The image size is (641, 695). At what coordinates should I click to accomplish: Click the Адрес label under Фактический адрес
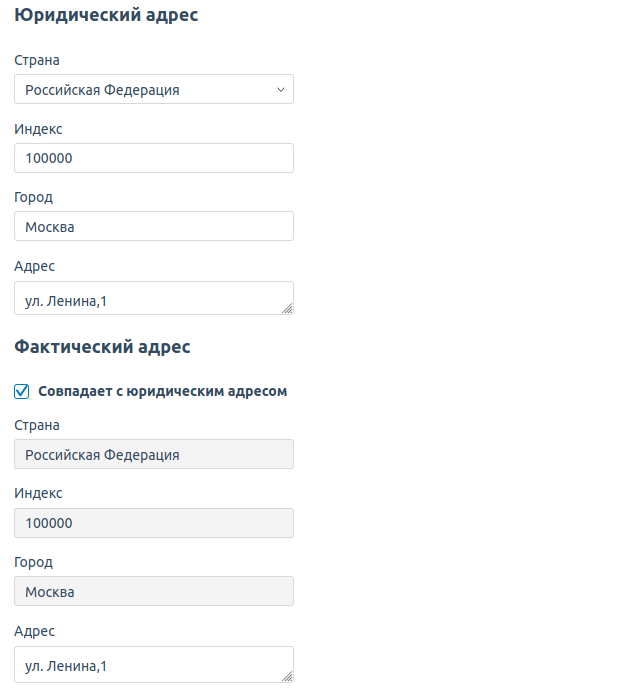pos(35,631)
